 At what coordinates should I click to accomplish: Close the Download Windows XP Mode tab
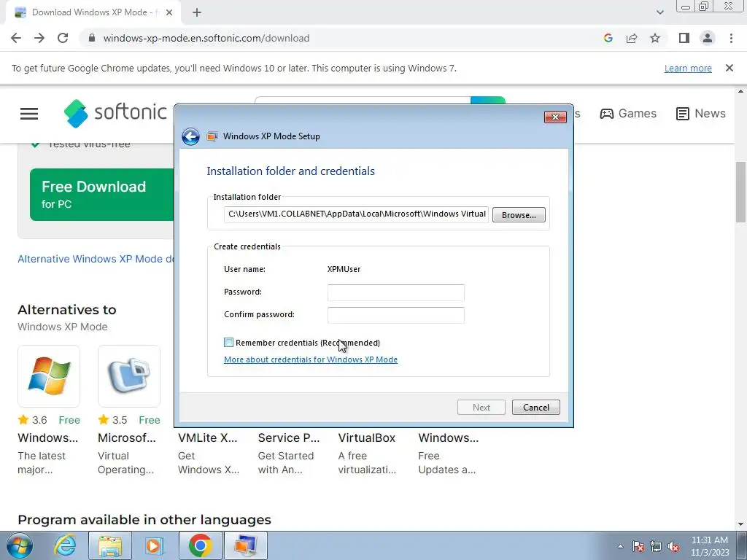(169, 12)
